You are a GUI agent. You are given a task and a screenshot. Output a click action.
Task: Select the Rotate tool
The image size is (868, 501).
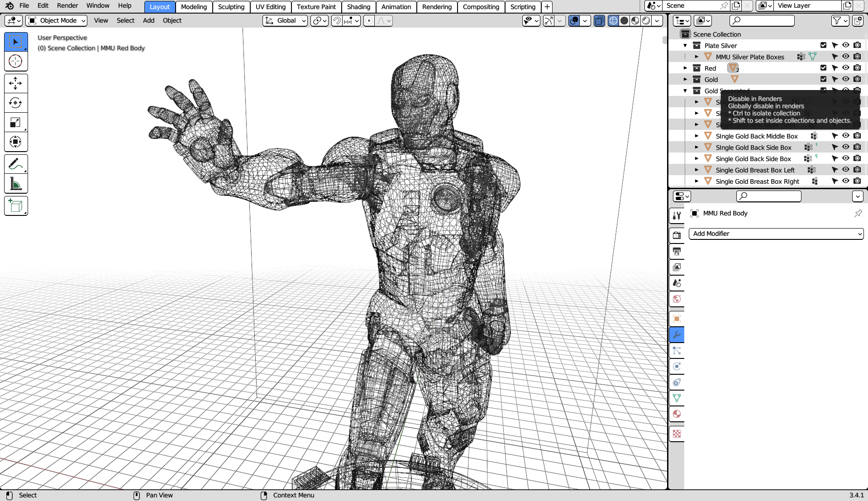(x=16, y=103)
